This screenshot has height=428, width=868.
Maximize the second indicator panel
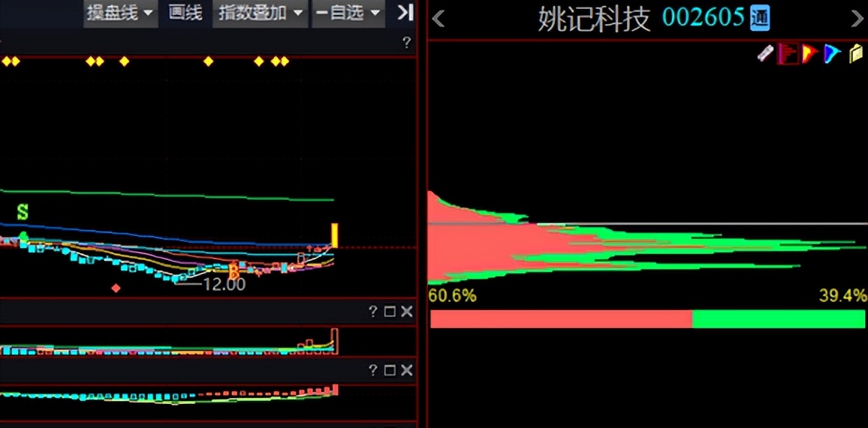pos(390,312)
